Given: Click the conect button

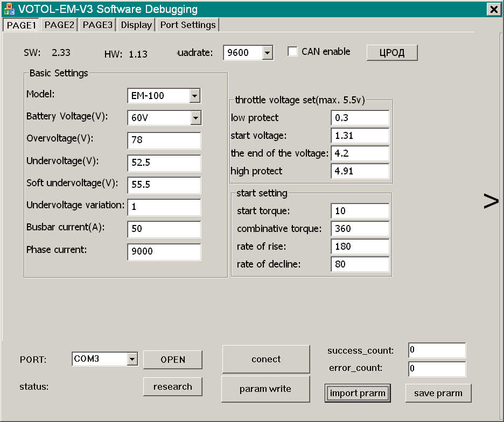Looking at the screenshot, I should (x=266, y=360).
